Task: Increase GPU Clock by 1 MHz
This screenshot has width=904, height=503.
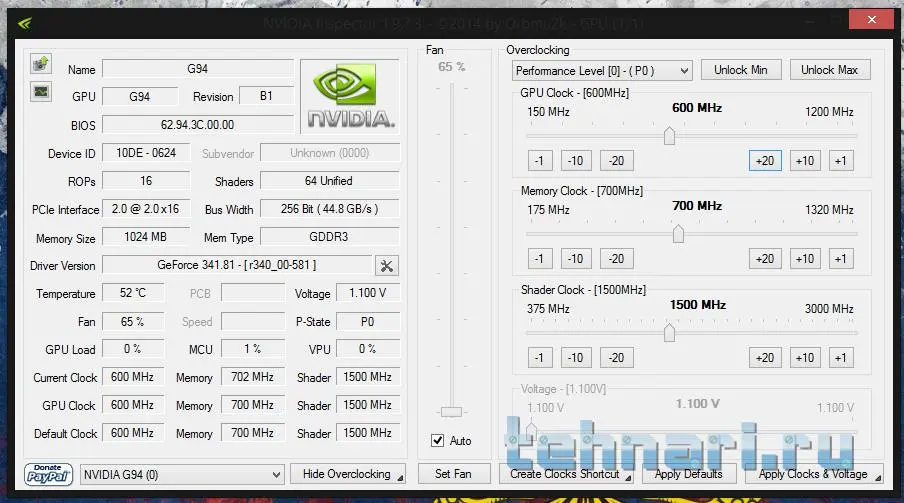Action: [841, 161]
